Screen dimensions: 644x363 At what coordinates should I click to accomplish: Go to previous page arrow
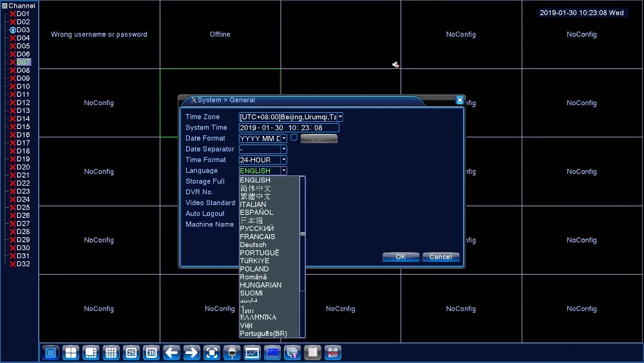(x=172, y=353)
